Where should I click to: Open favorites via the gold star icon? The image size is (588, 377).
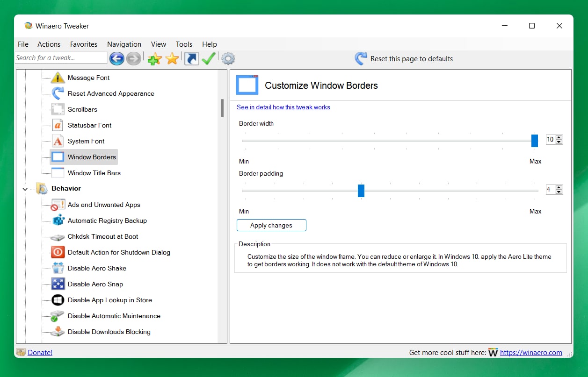pyautogui.click(x=172, y=59)
